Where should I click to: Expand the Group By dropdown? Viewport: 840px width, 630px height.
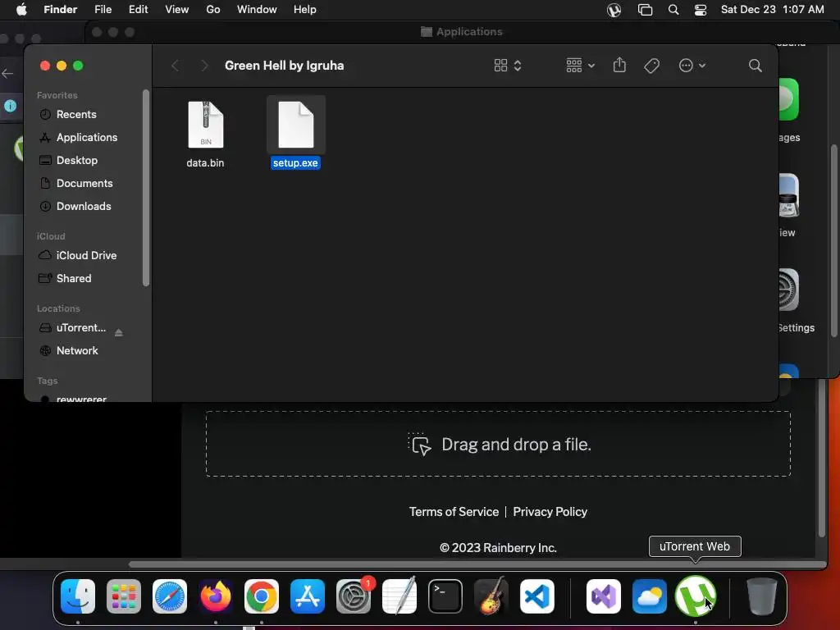point(580,66)
